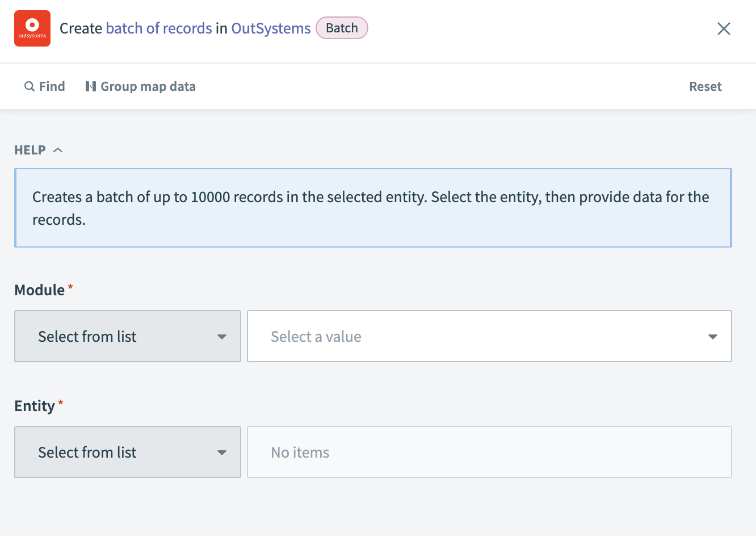Viewport: 756px width, 536px height.
Task: Click the HELP heading label
Action: (28, 149)
